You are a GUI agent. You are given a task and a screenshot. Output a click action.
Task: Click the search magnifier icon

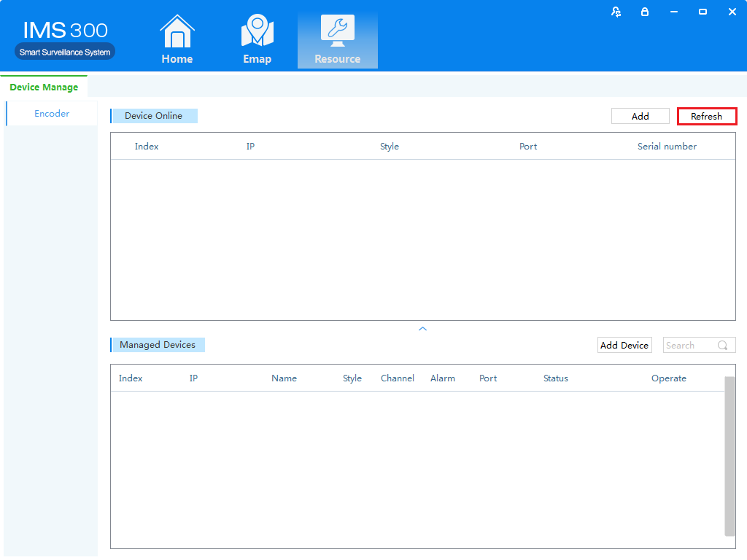(722, 346)
